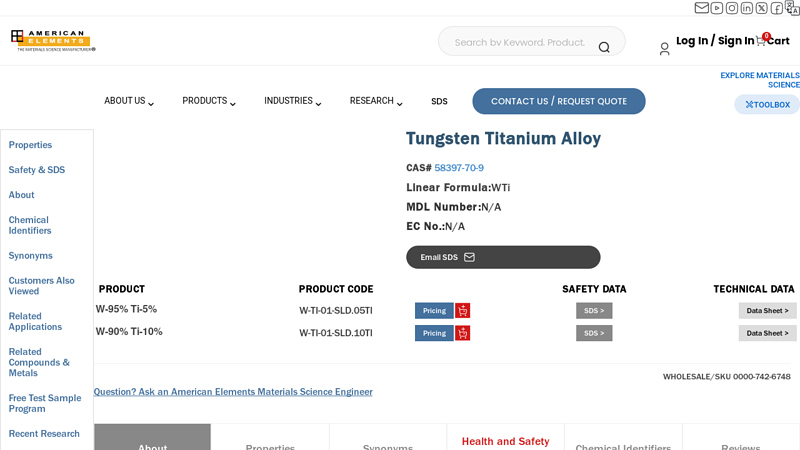Select the Chemical Identifiers tab at bottom
This screenshot has height=450, width=800.
tap(623, 438)
